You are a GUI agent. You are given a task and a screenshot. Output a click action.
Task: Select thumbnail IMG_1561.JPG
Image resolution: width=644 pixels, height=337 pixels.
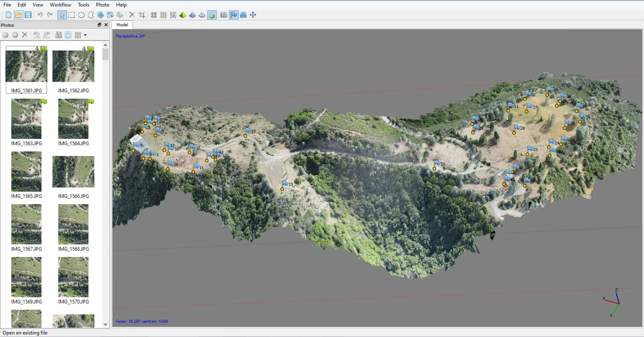click(26, 66)
